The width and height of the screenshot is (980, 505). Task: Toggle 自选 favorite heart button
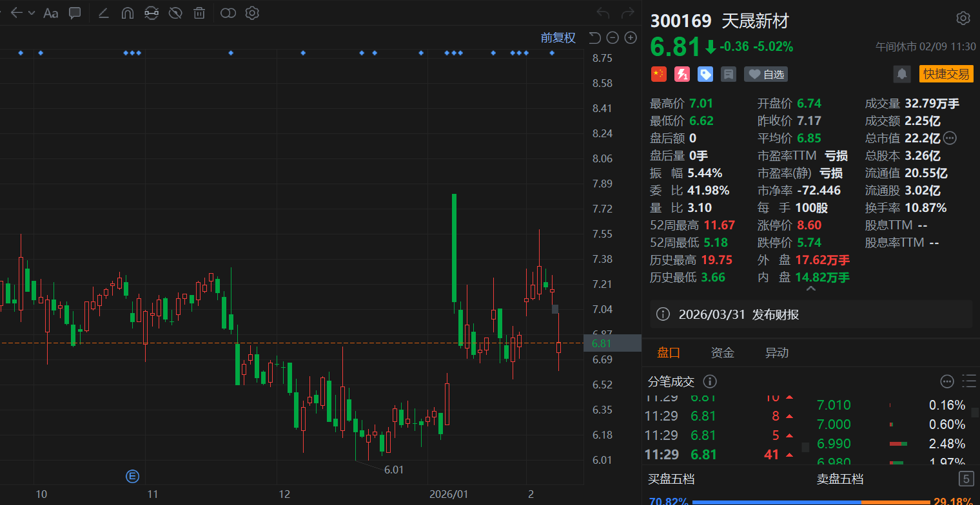(x=766, y=74)
